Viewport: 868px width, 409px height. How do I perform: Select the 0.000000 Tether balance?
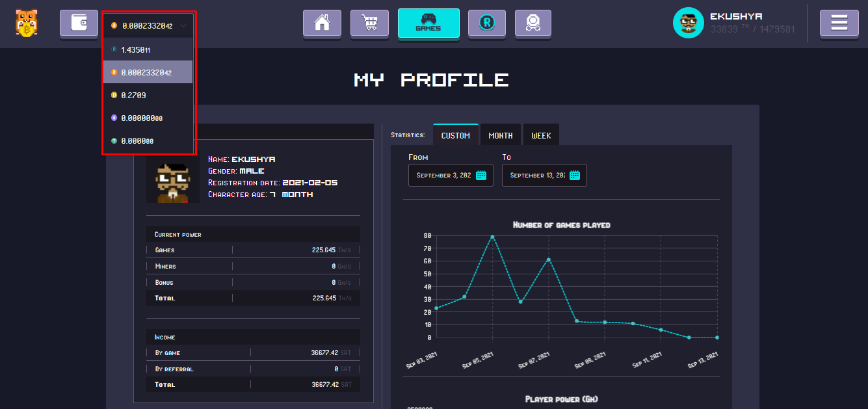[x=148, y=140]
